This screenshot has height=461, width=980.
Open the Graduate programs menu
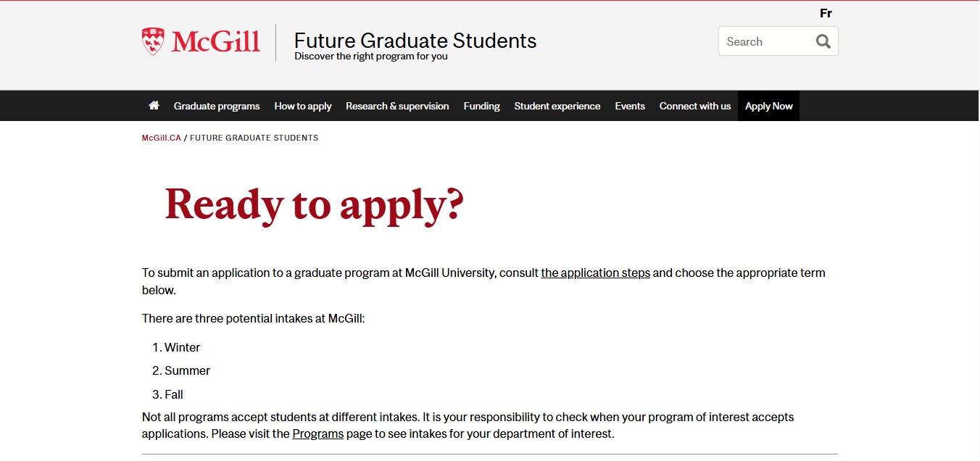pos(217,106)
